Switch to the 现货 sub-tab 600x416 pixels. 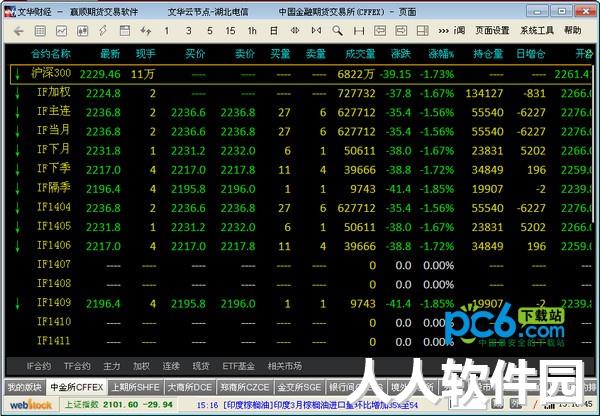pos(201,366)
